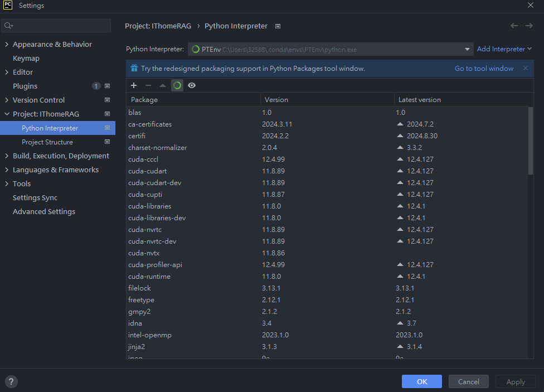This screenshot has height=392, width=544.
Task: Click the forward navigation arrow
Action: point(529,26)
